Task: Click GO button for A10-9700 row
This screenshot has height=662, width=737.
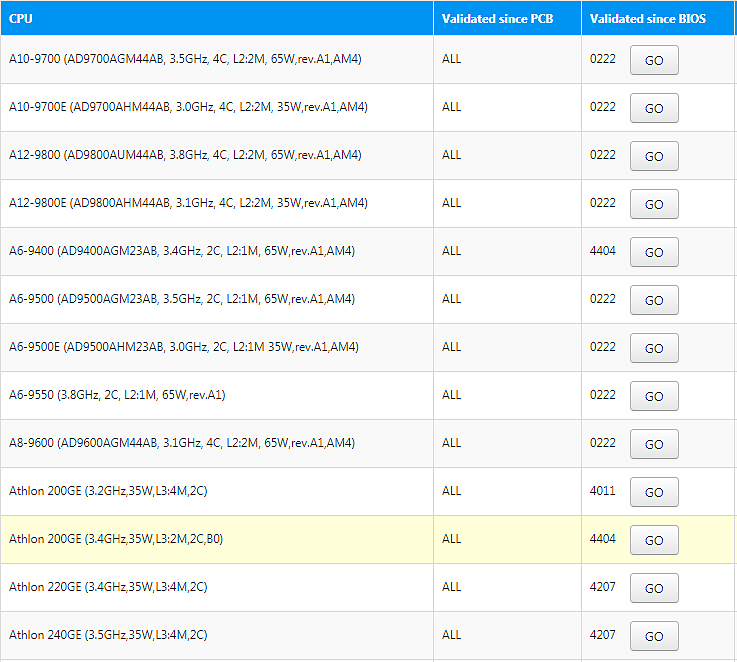Action: point(654,60)
